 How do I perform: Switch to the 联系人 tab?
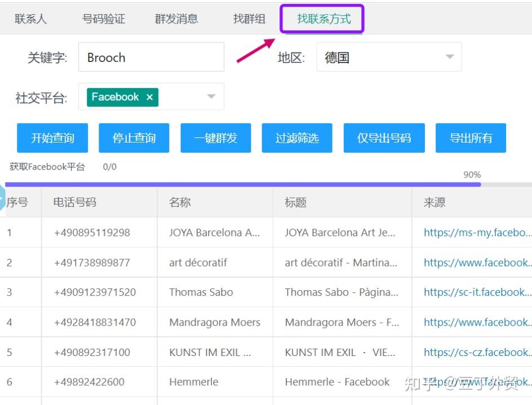coord(30,19)
